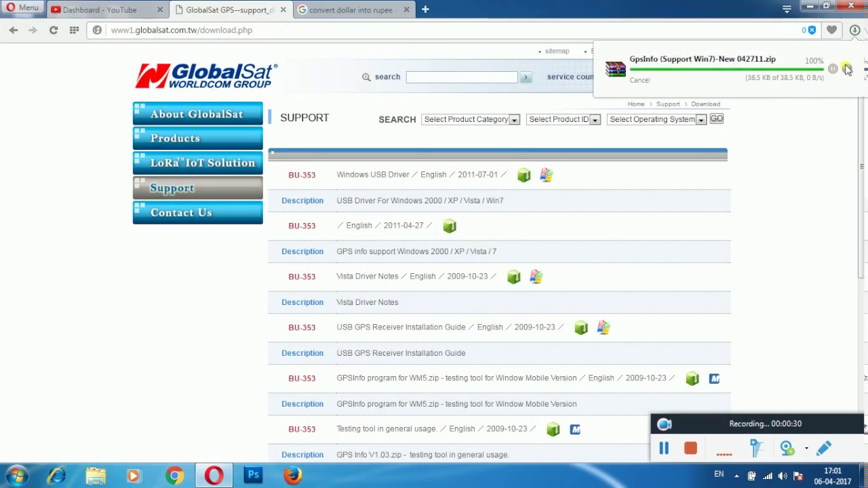The height and width of the screenshot is (488, 868).
Task: Close the convert dollar into rupee tab
Action: point(407,9)
